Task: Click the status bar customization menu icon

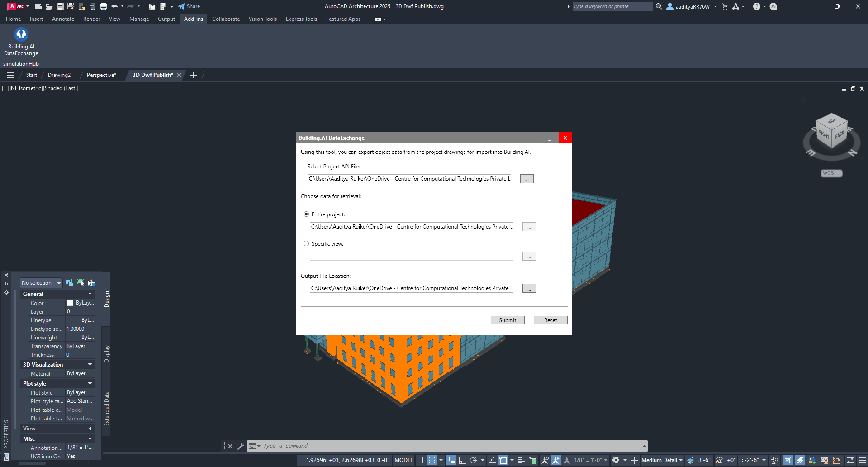Action: [x=862, y=460]
